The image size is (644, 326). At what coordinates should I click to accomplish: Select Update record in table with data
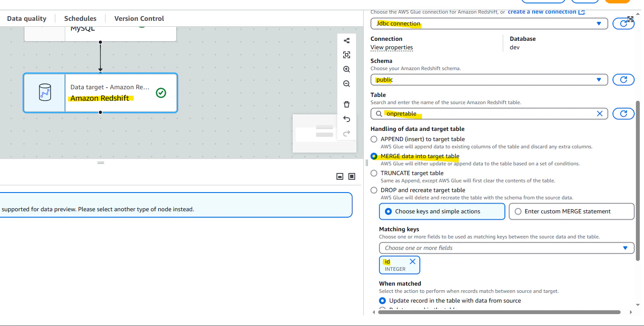pyautogui.click(x=382, y=300)
